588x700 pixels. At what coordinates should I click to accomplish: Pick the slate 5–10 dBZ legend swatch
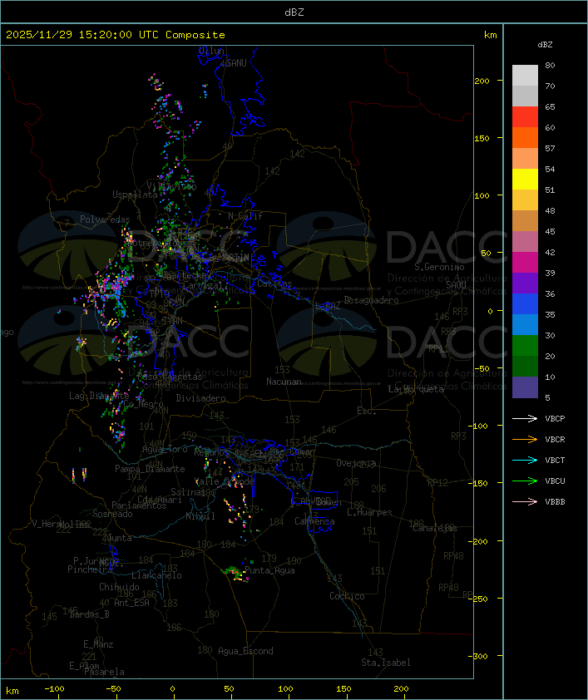point(525,387)
